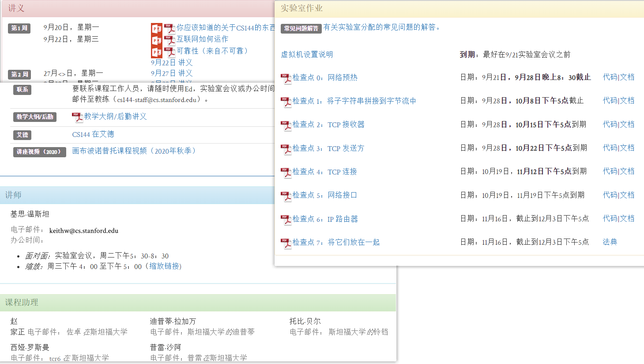The image size is (644, 364).
Task: Open 检查点 1 将子字符串拼接到字节流中
Action: (x=354, y=101)
